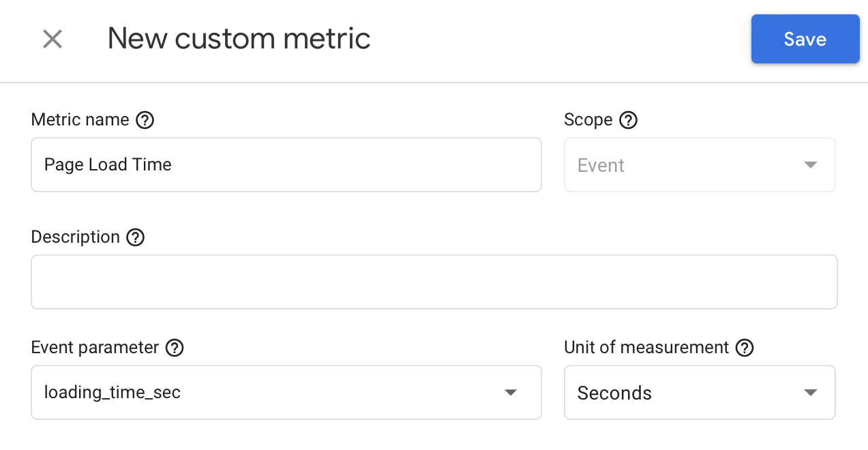Show help for the Description field
The image size is (868, 450).
coord(136,237)
